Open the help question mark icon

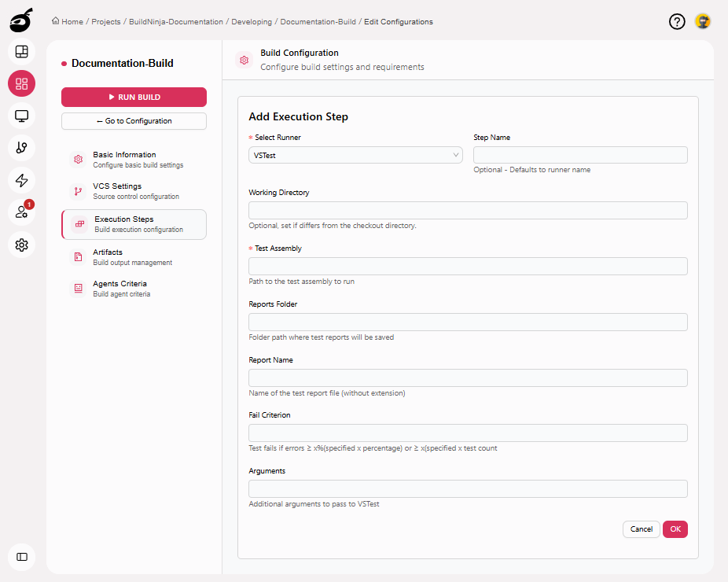pyautogui.click(x=677, y=22)
